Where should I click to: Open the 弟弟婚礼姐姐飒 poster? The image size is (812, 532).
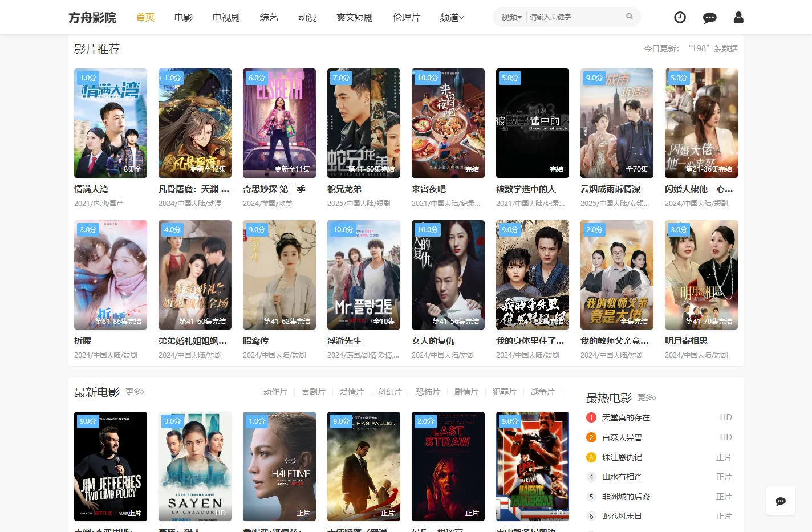pyautogui.click(x=195, y=275)
